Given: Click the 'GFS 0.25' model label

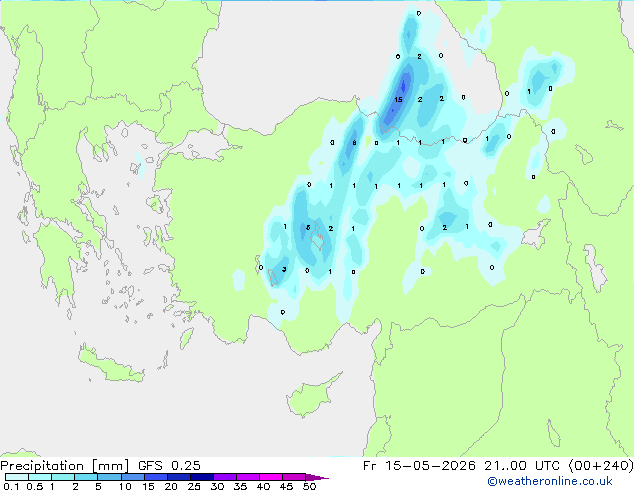Looking at the screenshot, I should click(x=169, y=466).
